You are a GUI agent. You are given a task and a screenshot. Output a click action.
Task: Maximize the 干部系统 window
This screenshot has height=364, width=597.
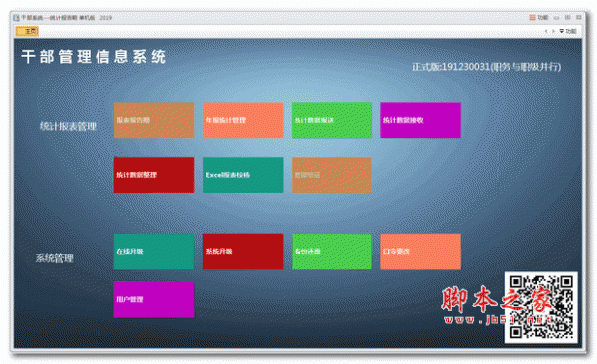click(x=568, y=18)
